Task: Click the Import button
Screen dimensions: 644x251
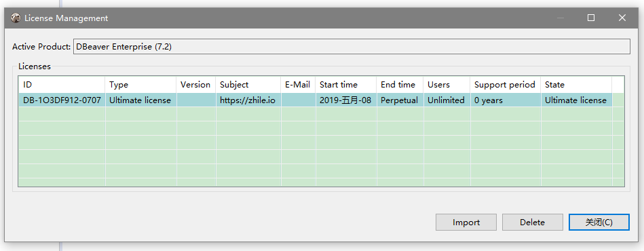Action: [466, 223]
